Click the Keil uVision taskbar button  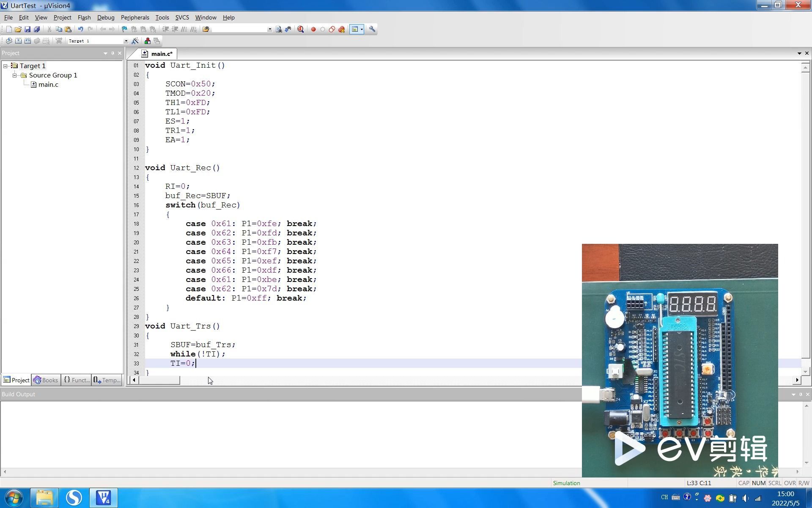pos(104,497)
